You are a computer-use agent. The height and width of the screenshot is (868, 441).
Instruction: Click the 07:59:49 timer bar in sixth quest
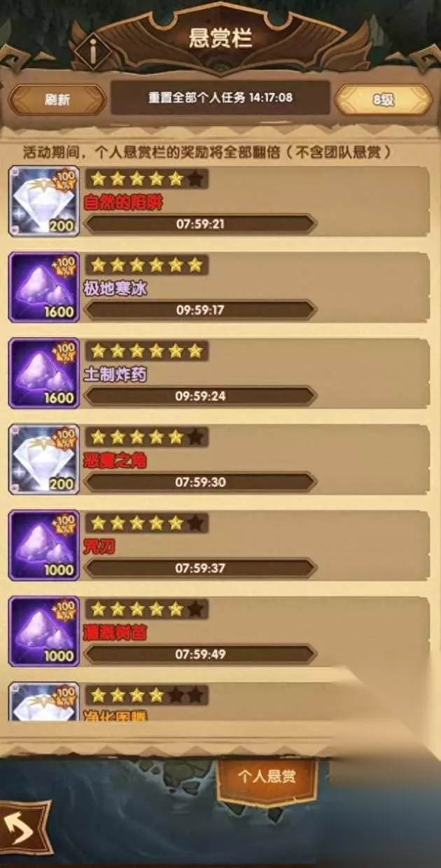(200, 654)
